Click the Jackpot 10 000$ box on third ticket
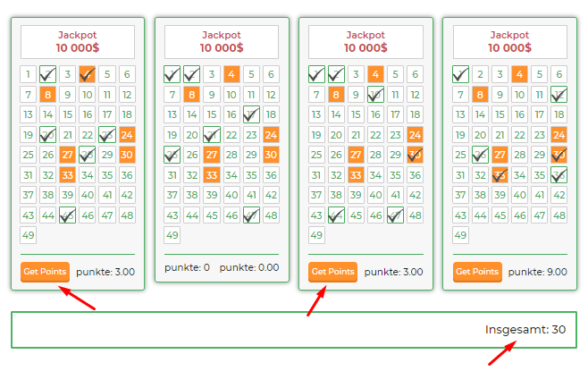This screenshot has width=588, height=371. [365, 42]
